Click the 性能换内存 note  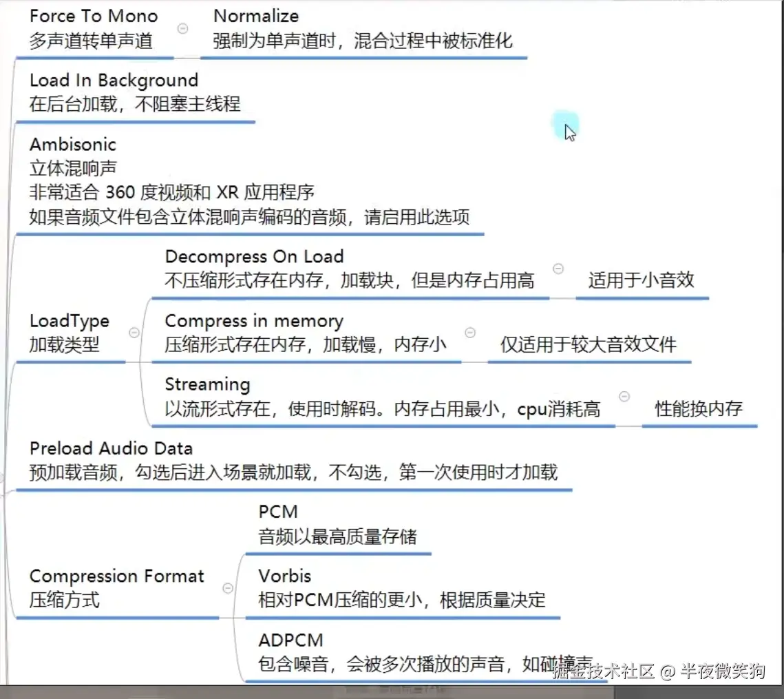pyautogui.click(x=698, y=408)
